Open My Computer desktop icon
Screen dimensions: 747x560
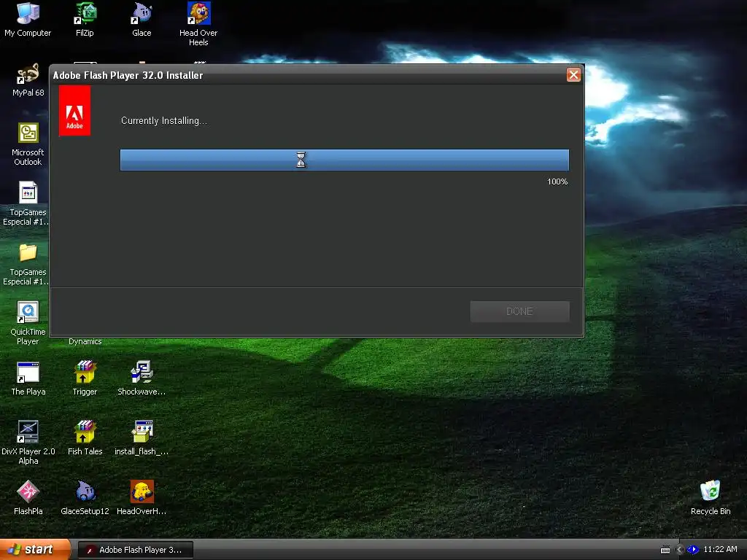click(28, 20)
